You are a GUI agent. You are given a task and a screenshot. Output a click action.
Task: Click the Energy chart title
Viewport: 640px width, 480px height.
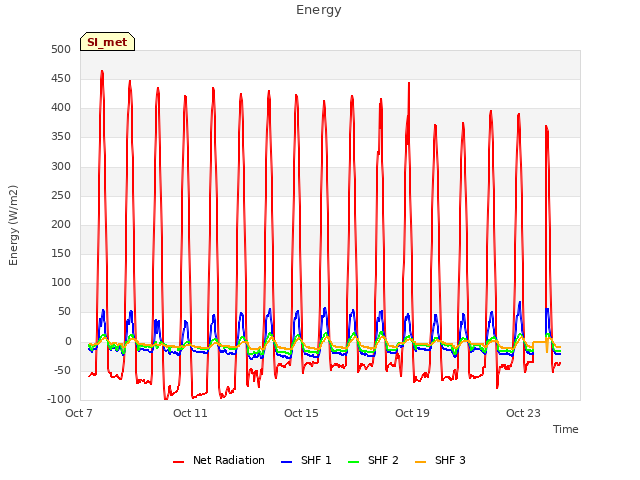pos(319,10)
